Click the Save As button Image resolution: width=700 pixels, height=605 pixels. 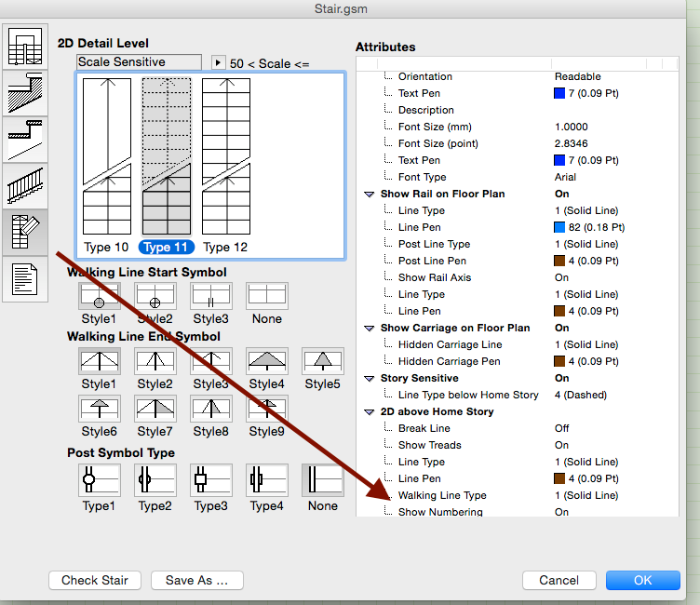196,580
